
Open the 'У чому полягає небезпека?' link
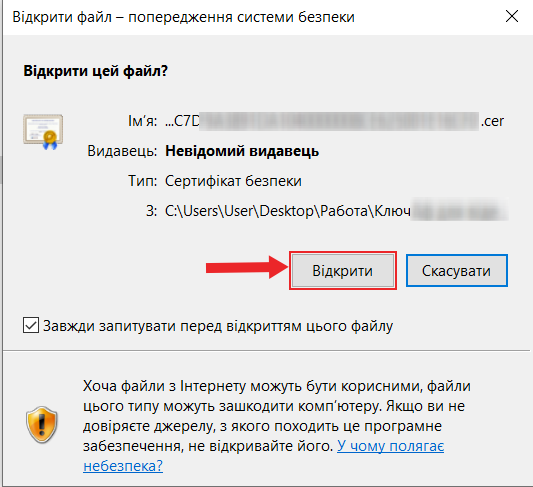click(x=263, y=456)
